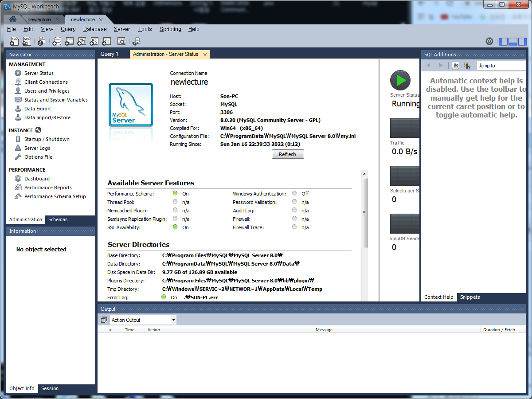Create a new stored procedure toolbar icon
The image size is (532, 399).
(x=94, y=41)
